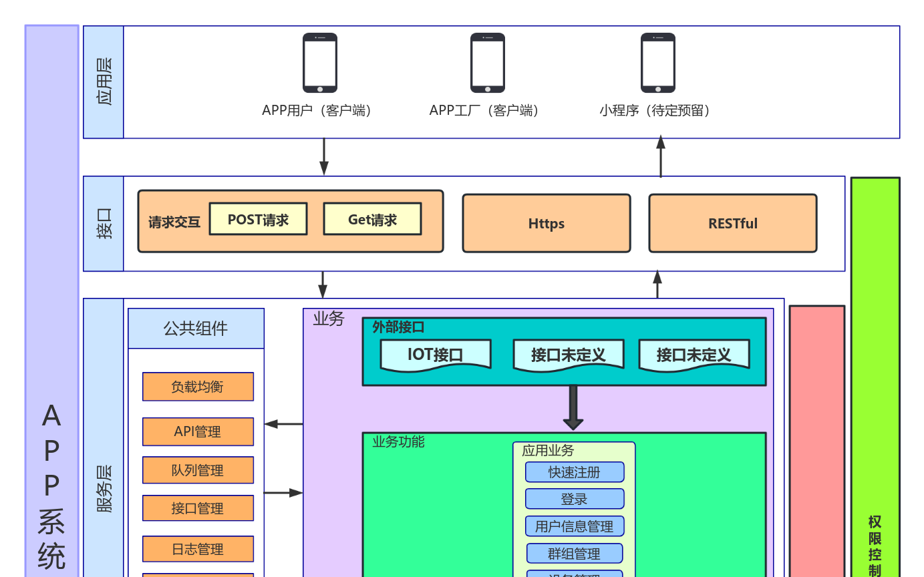The width and height of the screenshot is (924, 577).
Task: Click the POST请求 box
Action: [258, 219]
